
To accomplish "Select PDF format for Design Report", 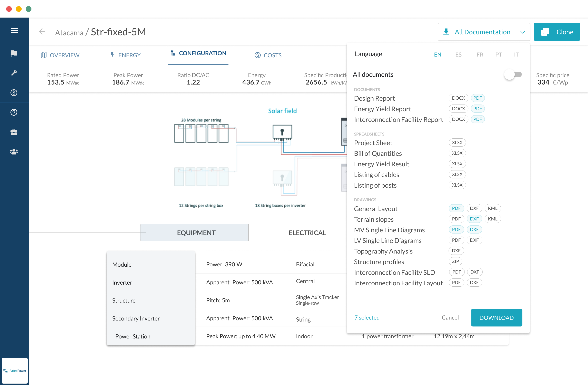I will 478,98.
